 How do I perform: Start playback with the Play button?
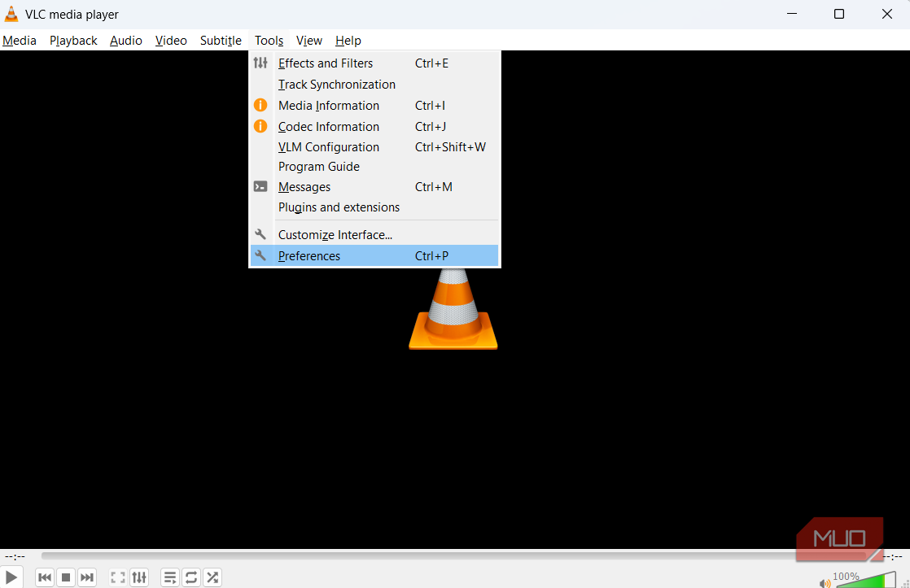11,577
